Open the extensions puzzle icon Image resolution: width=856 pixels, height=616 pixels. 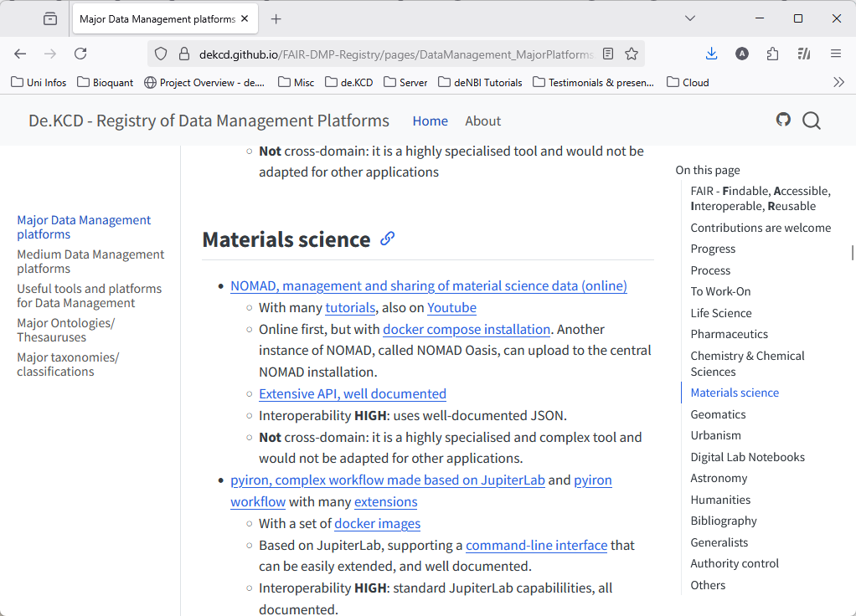coord(772,54)
